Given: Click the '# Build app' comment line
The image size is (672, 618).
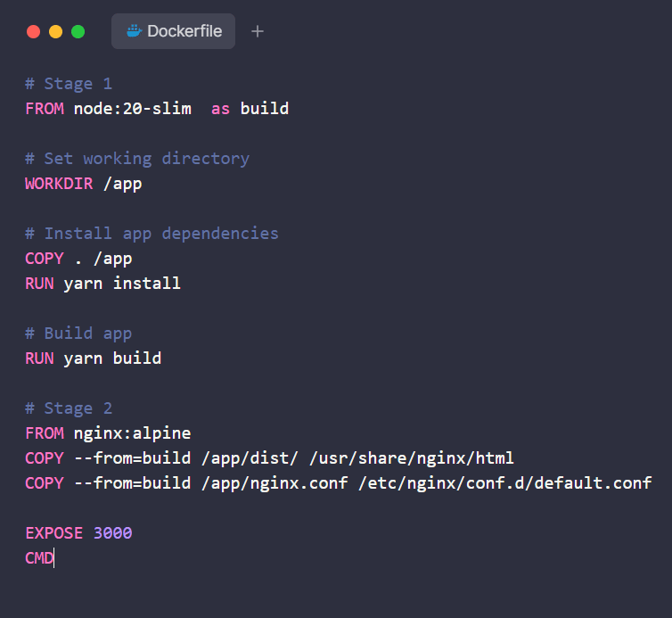Looking at the screenshot, I should [78, 334].
